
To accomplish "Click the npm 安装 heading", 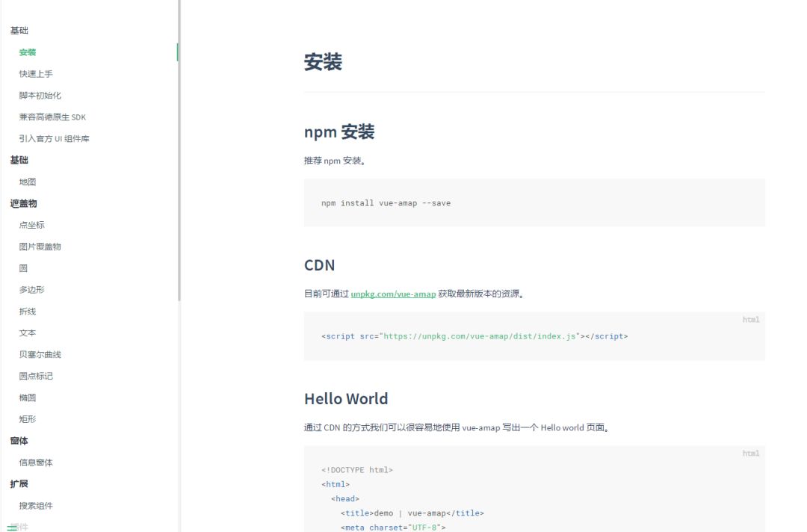I will 339,132.
